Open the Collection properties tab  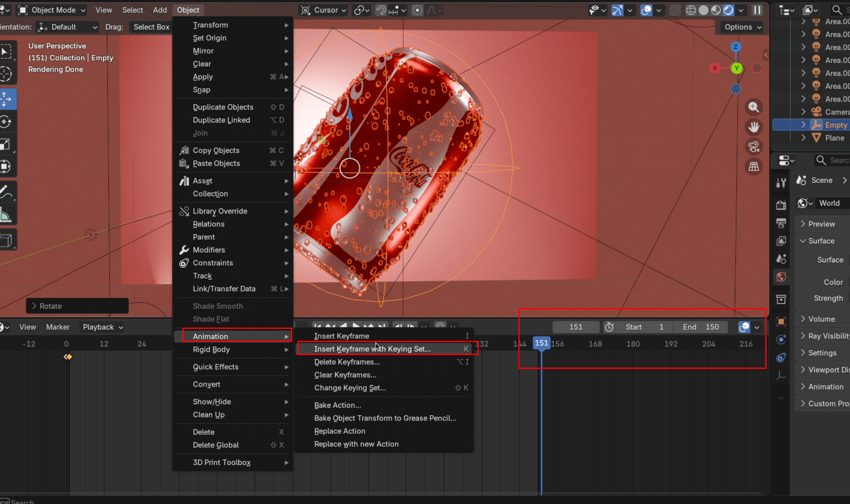781,299
